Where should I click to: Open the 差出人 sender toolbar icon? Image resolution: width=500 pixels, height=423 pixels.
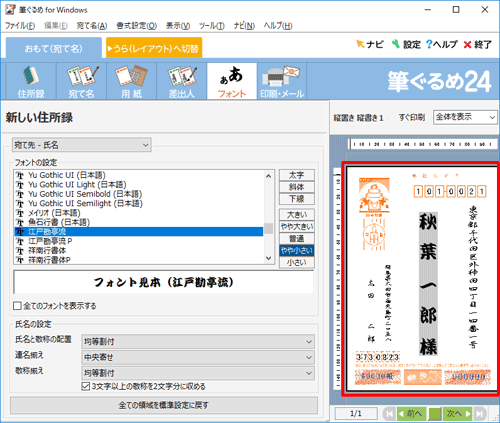(x=182, y=81)
